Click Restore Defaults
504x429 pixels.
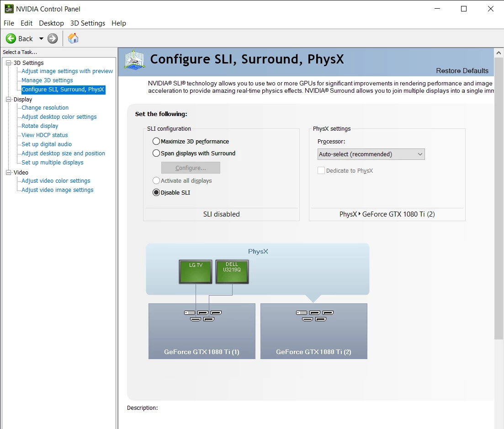(462, 71)
